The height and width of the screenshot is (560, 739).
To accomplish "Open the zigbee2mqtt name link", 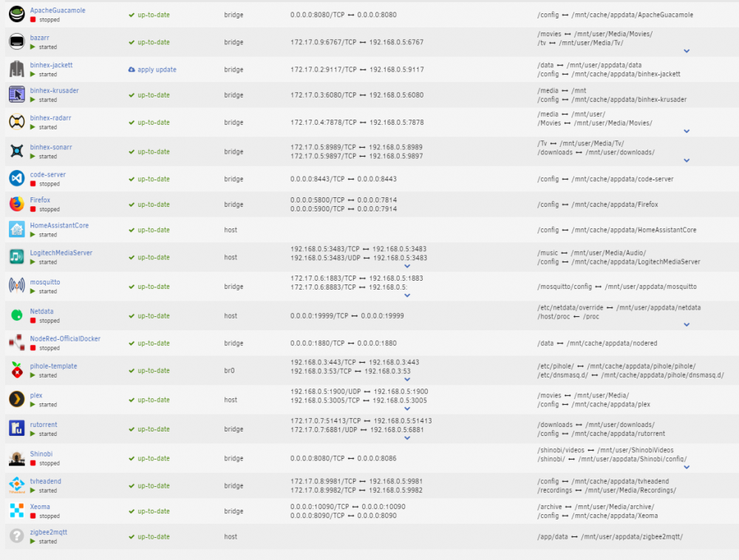I will point(49,532).
